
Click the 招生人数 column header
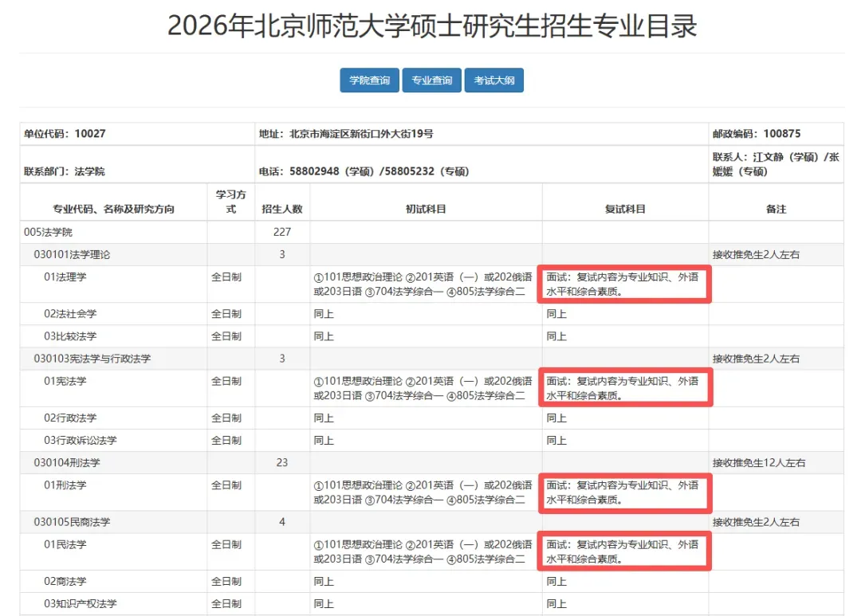click(x=282, y=209)
